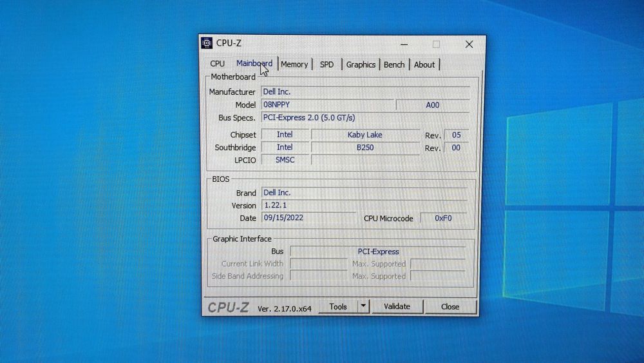The height and width of the screenshot is (363, 644).
Task: Open the About tab
Action: (x=424, y=64)
